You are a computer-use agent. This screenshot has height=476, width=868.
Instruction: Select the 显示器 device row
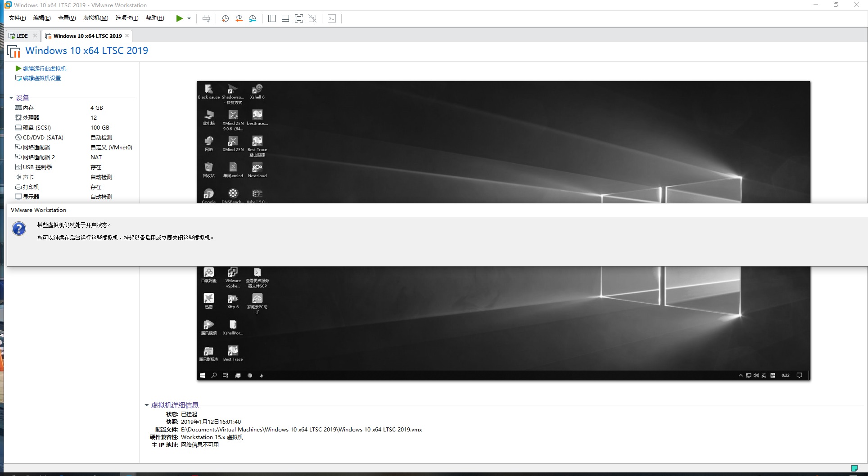pos(74,197)
